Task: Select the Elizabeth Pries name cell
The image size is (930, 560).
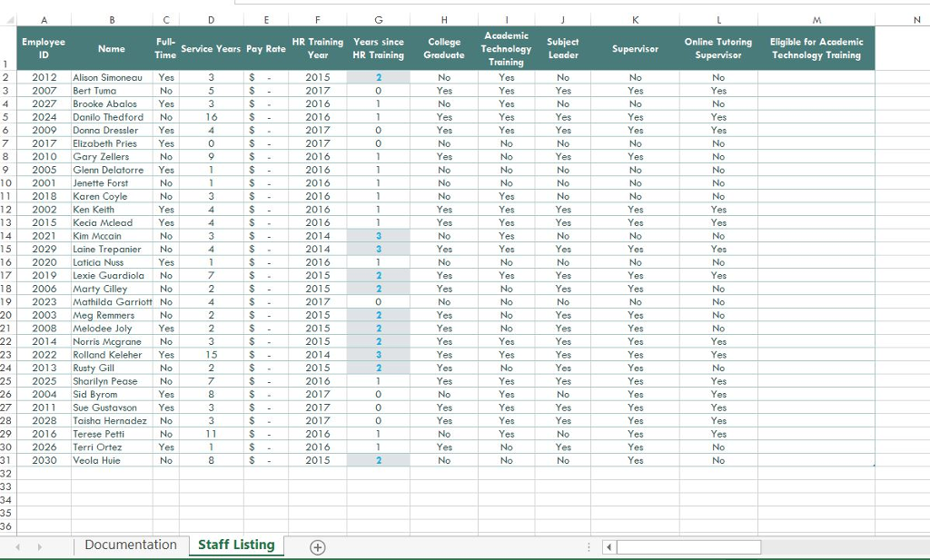Action: point(112,143)
